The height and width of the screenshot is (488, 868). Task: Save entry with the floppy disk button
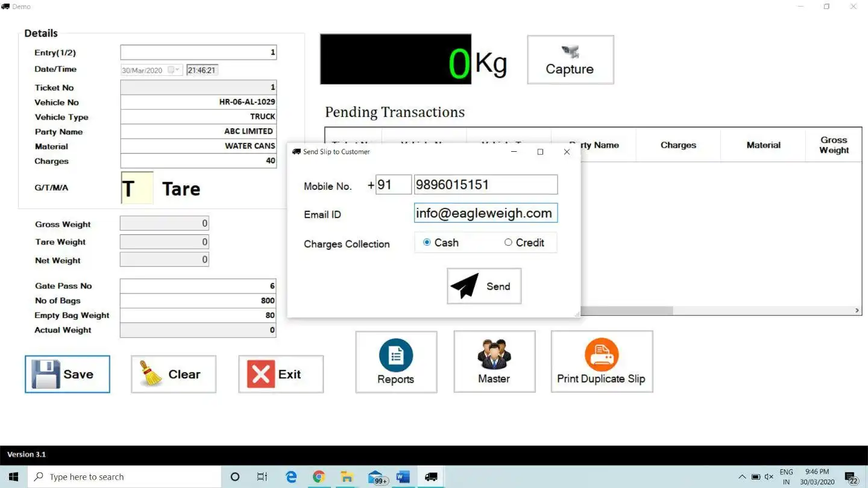68,374
